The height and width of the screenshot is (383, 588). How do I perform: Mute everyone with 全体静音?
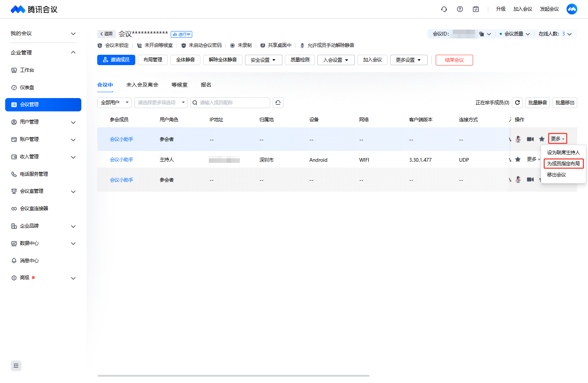(186, 60)
